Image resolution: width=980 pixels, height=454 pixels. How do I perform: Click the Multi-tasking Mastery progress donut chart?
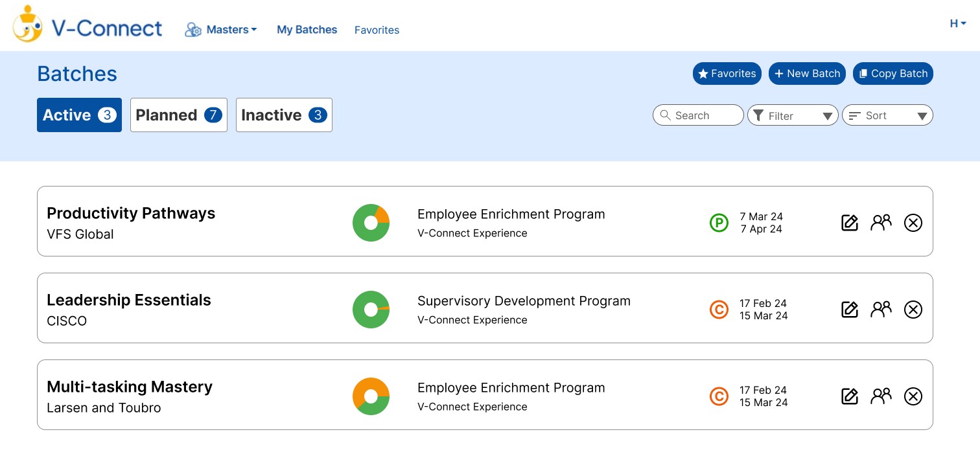(371, 396)
